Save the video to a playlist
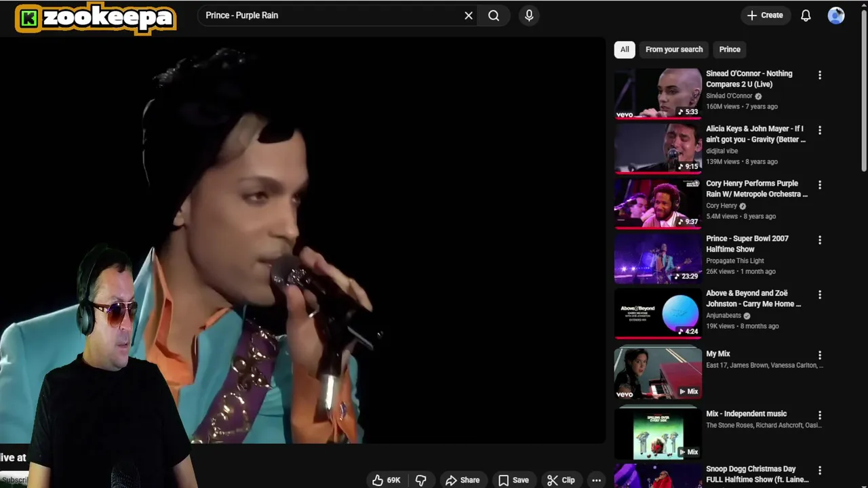The height and width of the screenshot is (488, 868). 513,480
